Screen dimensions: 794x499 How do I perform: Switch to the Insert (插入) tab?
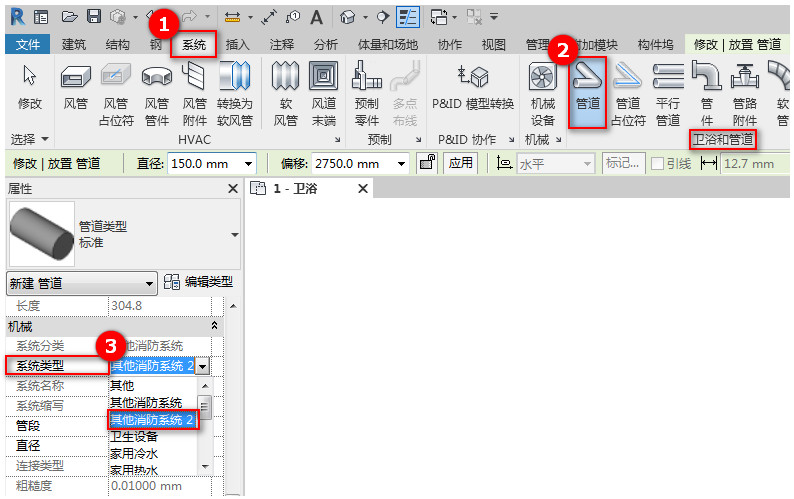237,45
